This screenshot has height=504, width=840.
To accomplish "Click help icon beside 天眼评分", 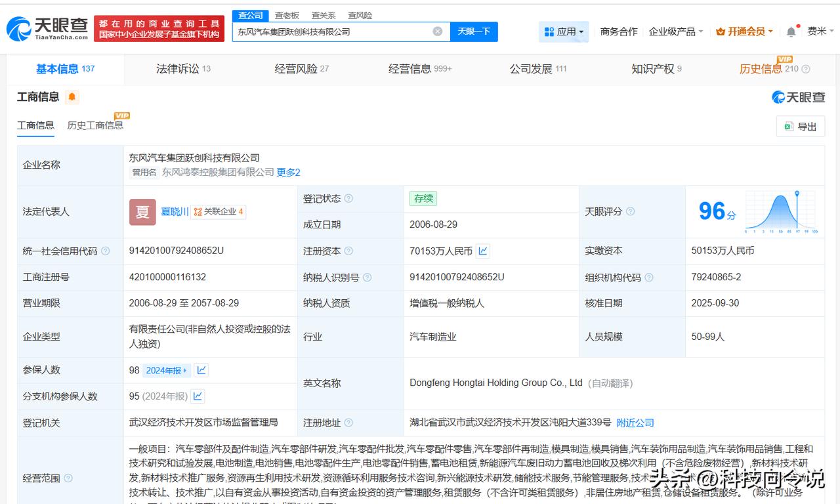I will (631, 211).
